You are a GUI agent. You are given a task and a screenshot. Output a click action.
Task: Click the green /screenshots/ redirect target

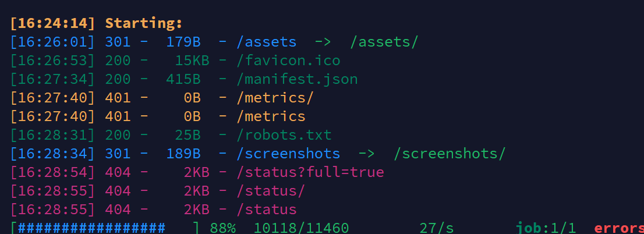[450, 154]
